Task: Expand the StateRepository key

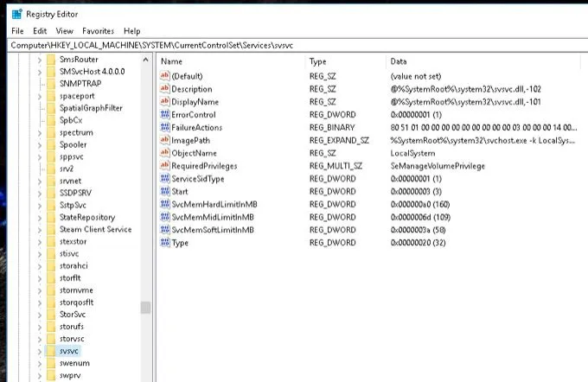Action: (40, 218)
